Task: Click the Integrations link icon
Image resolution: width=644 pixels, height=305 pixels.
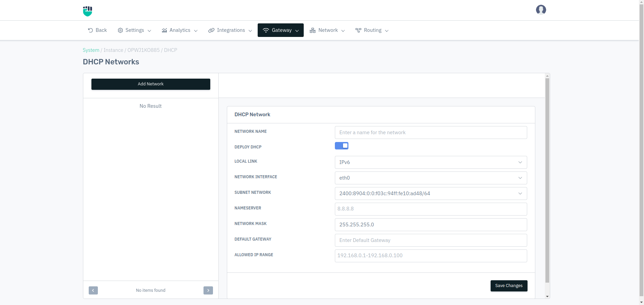Action: click(211, 30)
